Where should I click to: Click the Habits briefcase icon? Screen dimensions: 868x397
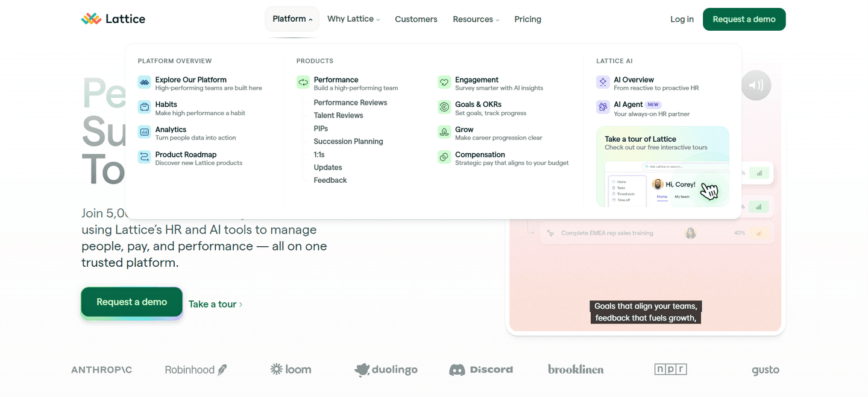point(144,107)
